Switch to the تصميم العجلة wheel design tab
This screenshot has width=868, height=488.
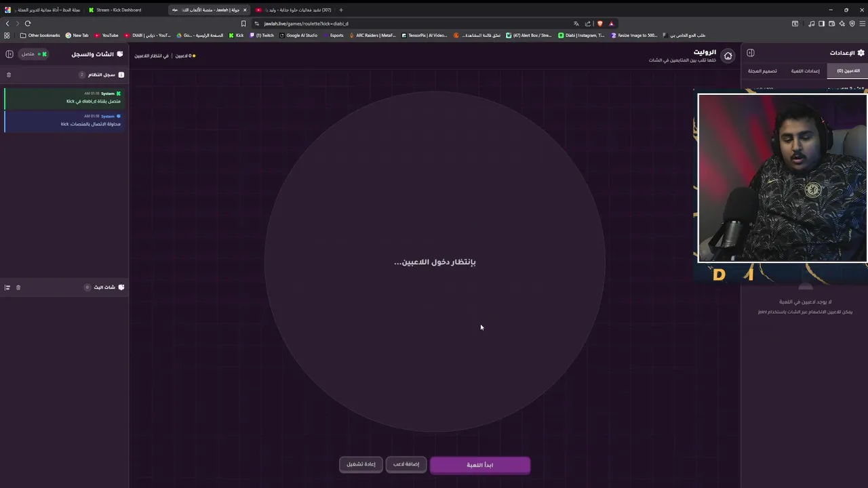[762, 70]
